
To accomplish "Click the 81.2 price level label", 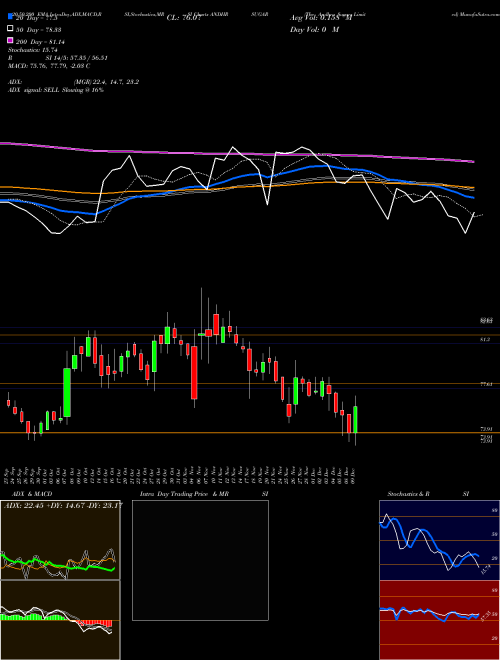I will [x=484, y=339].
